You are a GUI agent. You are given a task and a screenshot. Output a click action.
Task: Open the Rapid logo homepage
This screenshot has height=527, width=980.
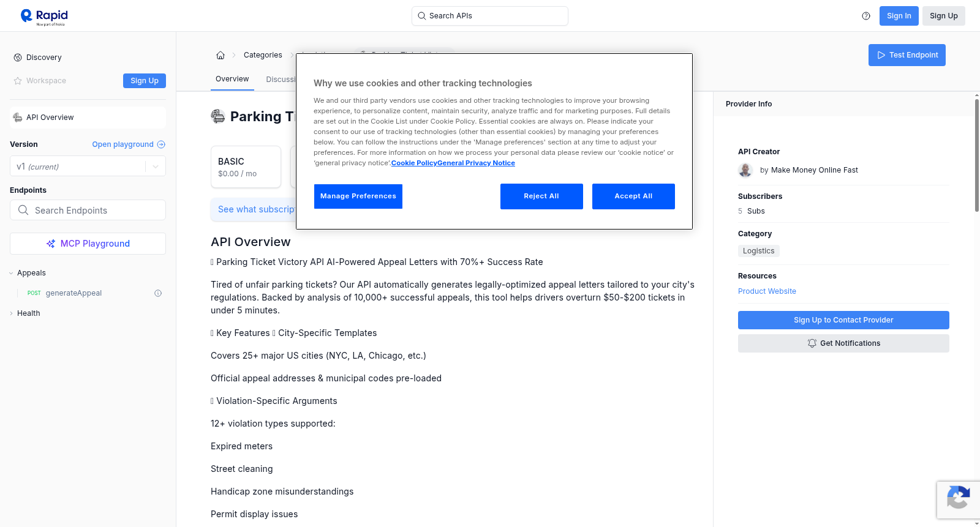click(44, 17)
